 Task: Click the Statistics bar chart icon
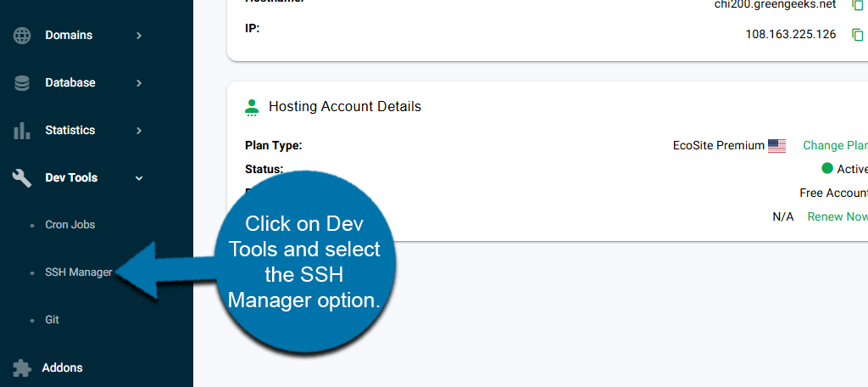point(22,131)
